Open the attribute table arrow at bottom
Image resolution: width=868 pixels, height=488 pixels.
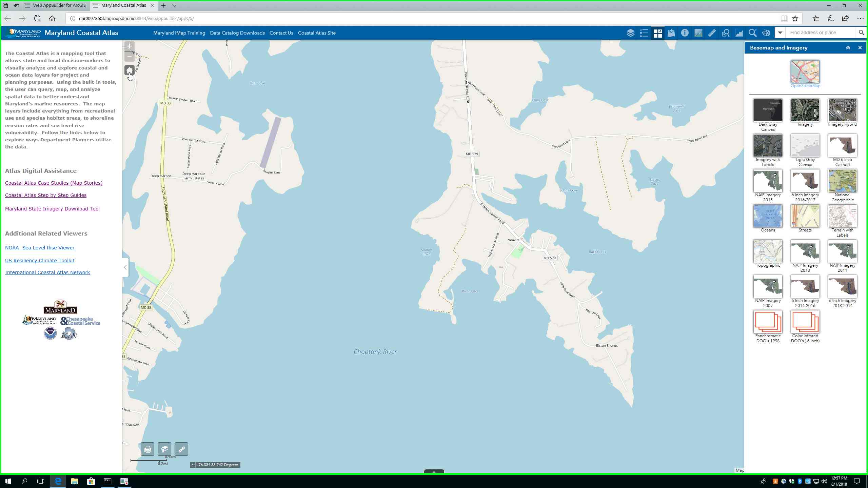pos(434,471)
